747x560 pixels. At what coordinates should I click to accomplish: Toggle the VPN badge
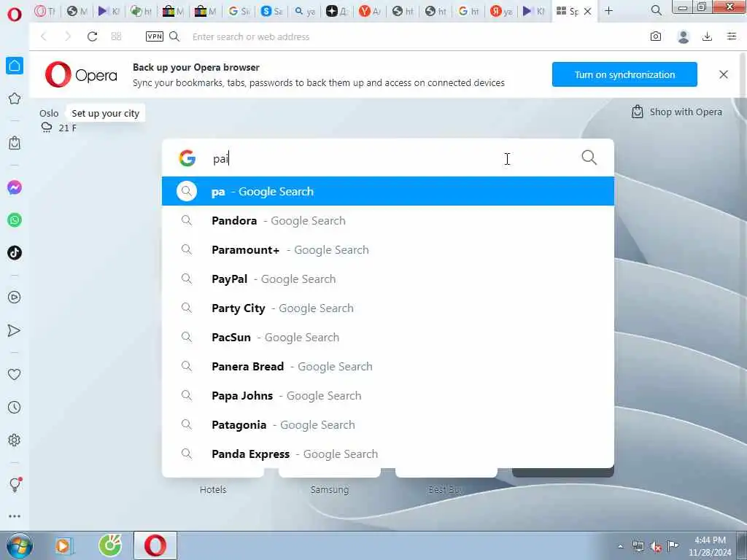155,36
